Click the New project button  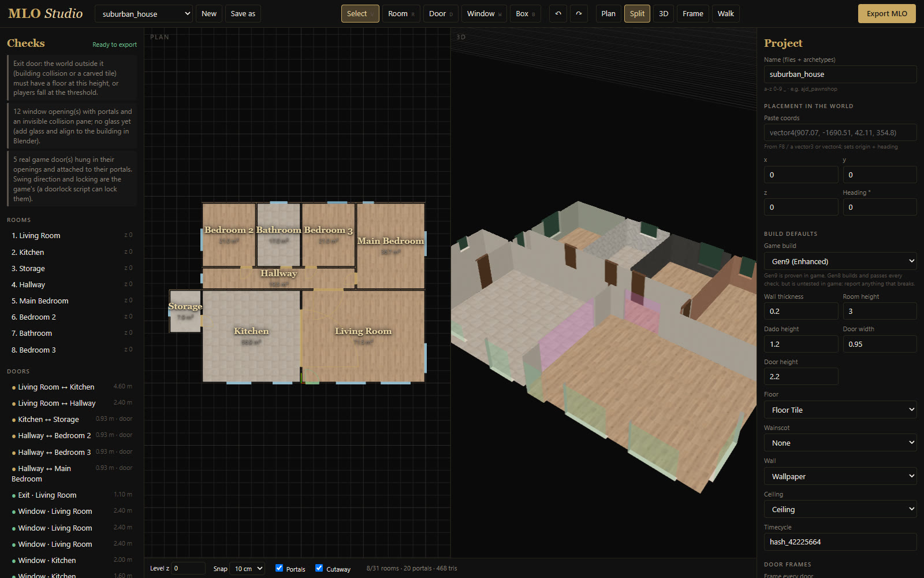[209, 13]
